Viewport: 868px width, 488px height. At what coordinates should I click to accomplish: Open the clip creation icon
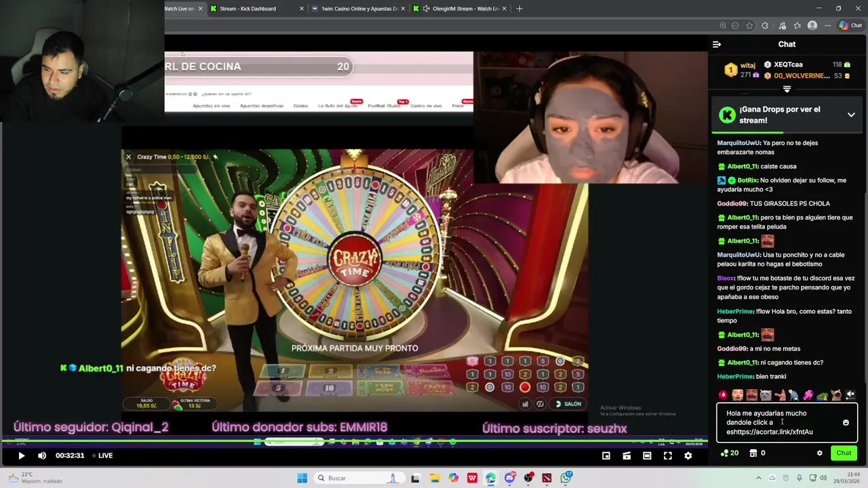627,455
